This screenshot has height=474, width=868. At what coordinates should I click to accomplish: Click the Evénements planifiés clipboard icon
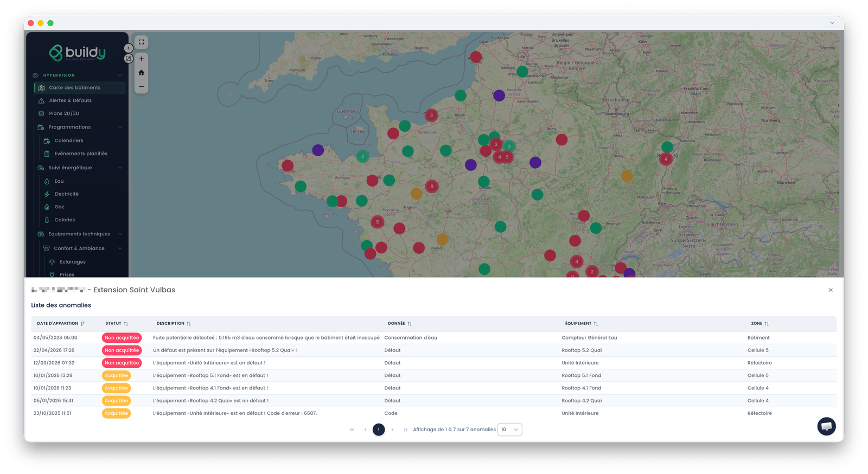coord(47,153)
